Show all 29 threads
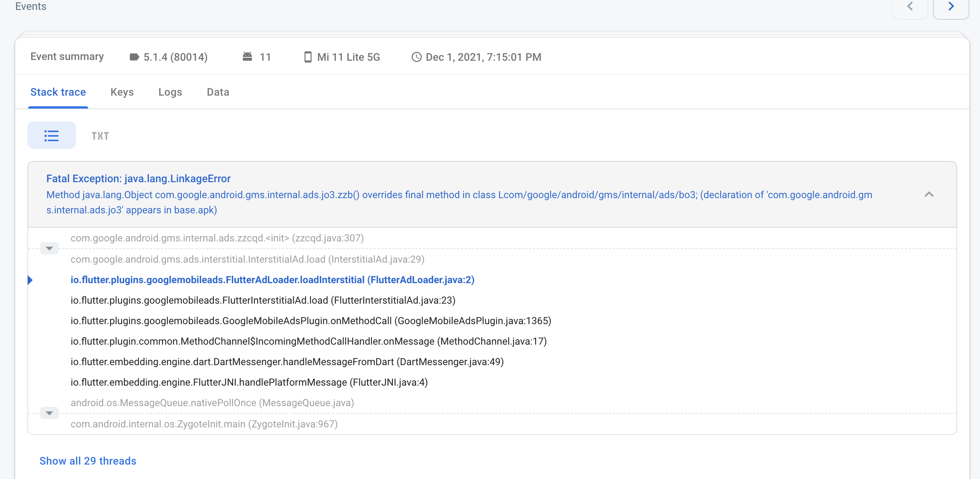The width and height of the screenshot is (980, 479). point(87,461)
